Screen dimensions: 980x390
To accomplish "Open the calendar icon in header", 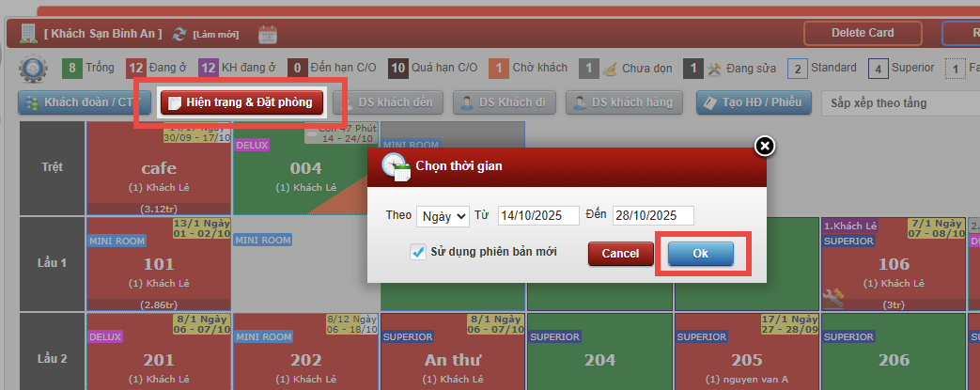I will pos(268,34).
